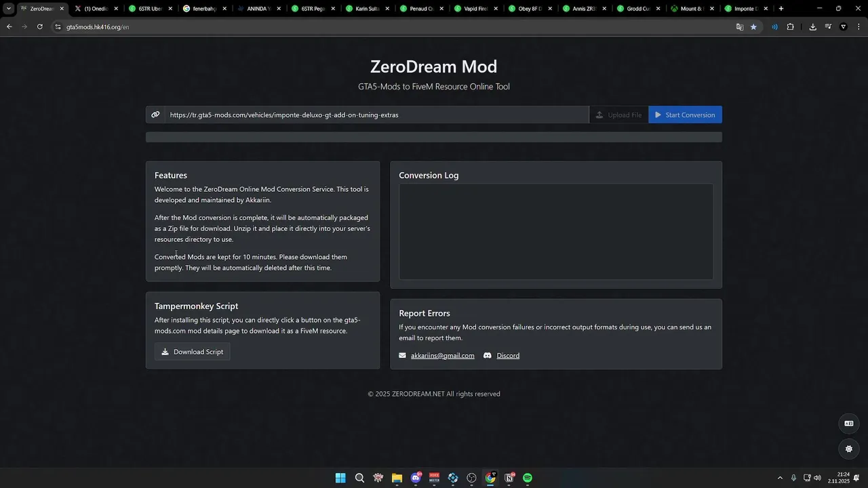Click the mod URL input field
Image resolution: width=868 pixels, height=488 pixels.
376,115
